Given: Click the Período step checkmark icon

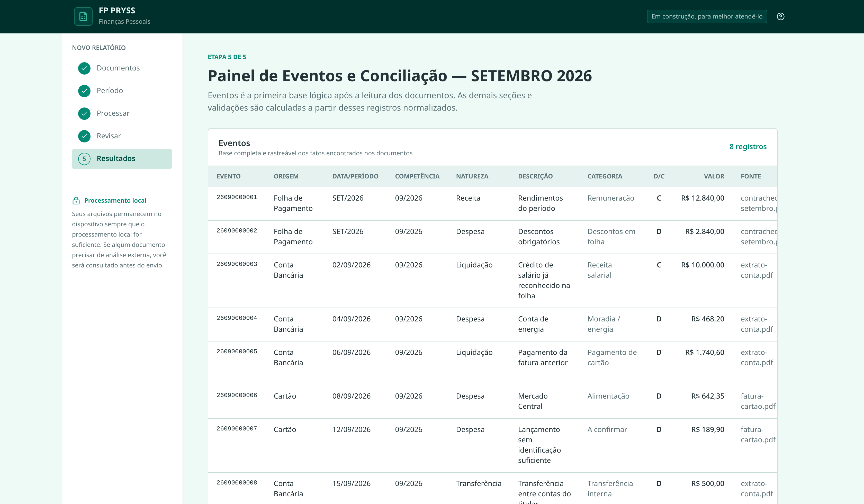Looking at the screenshot, I should [x=84, y=91].
